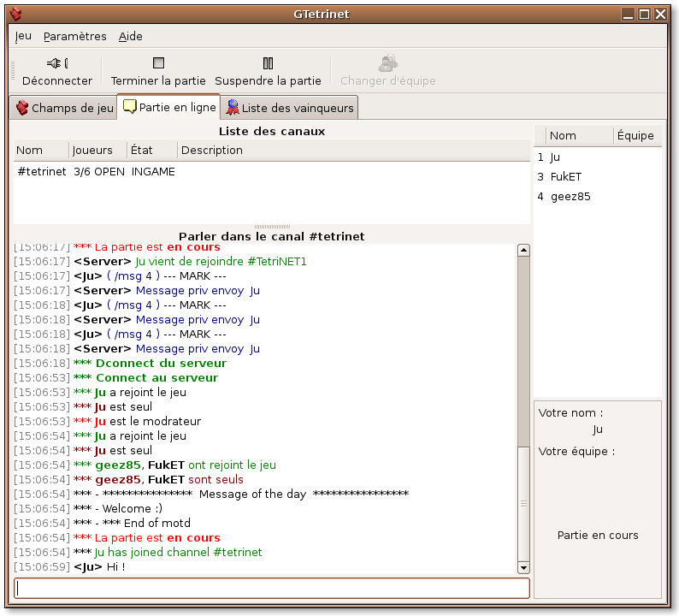Click the État column header

[x=152, y=151]
